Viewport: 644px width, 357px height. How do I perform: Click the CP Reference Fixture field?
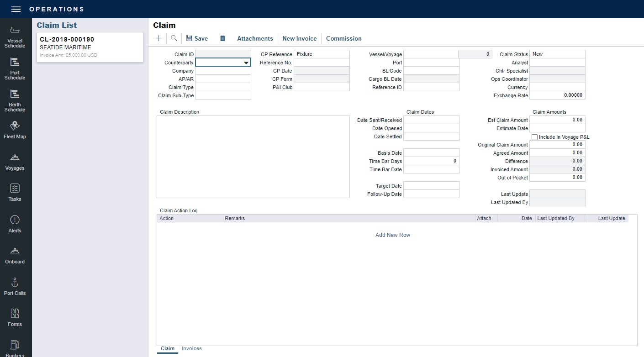pos(322,54)
